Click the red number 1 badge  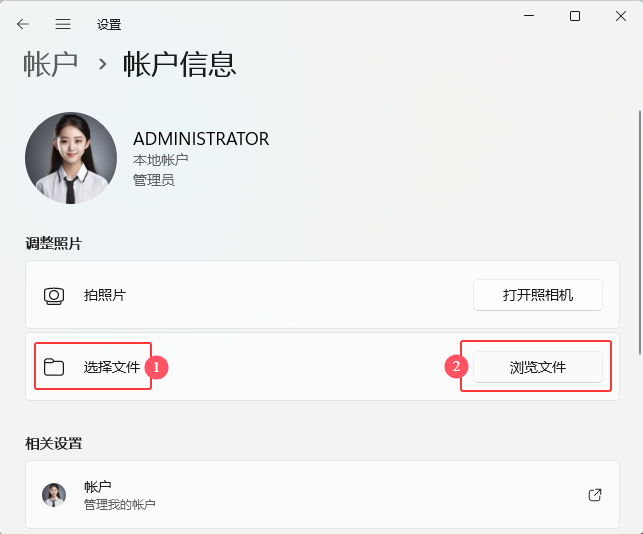(x=155, y=367)
